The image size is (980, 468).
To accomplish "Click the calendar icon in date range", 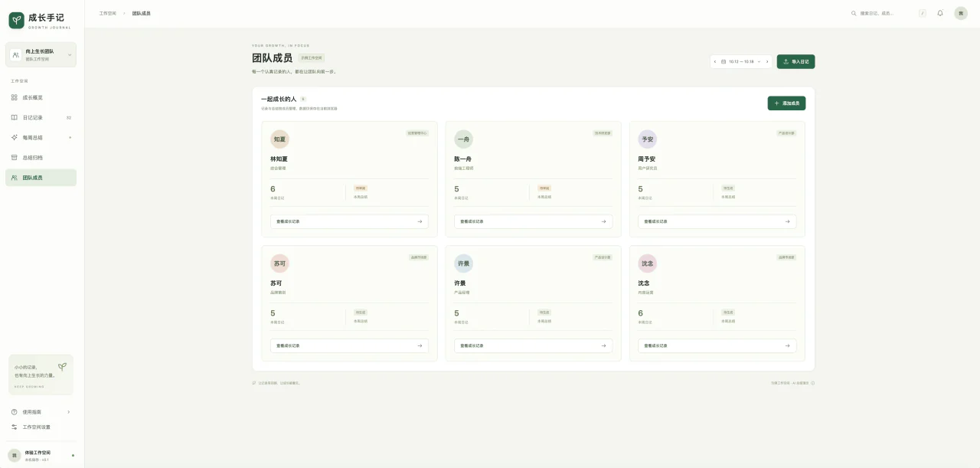I will point(724,61).
